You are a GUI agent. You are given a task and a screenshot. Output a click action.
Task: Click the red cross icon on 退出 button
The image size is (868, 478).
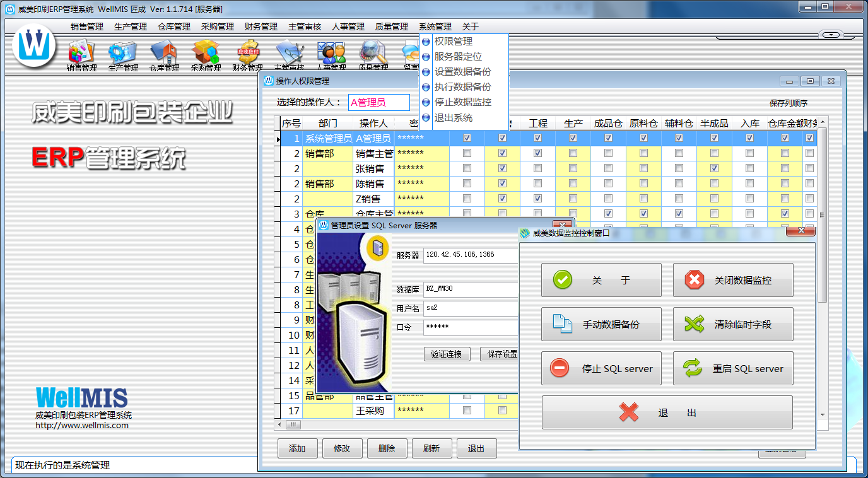629,412
